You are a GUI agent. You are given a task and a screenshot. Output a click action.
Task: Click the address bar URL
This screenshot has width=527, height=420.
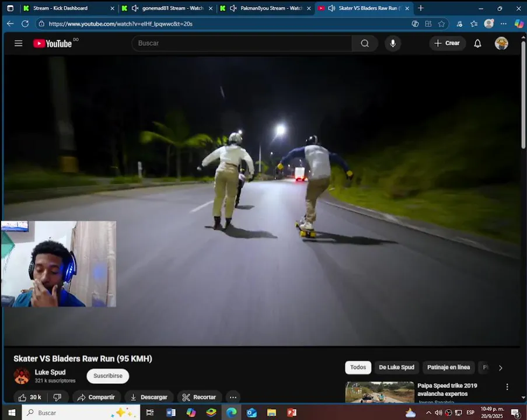coord(121,24)
